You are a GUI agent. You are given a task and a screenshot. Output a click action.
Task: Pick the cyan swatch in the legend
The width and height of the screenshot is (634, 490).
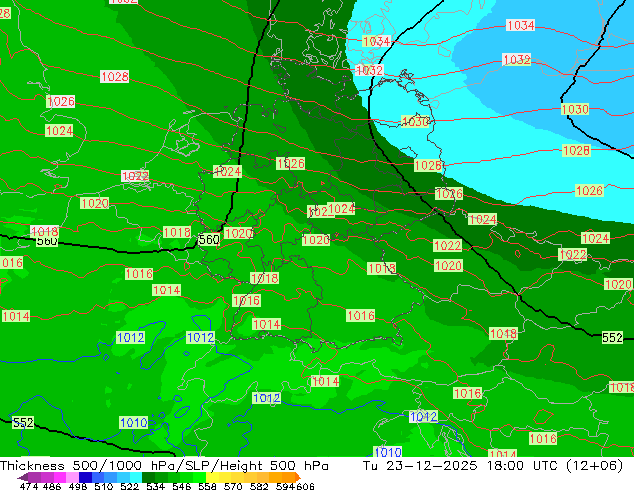[x=135, y=477]
